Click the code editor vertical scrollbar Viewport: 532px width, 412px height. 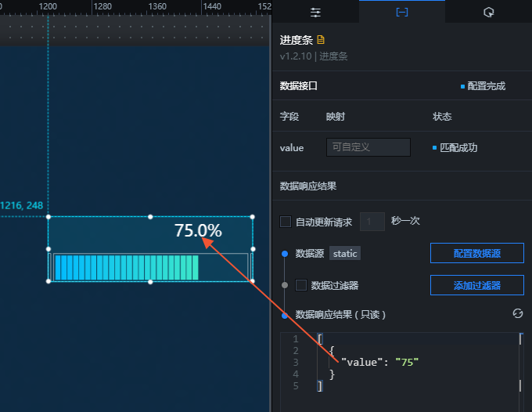point(520,372)
